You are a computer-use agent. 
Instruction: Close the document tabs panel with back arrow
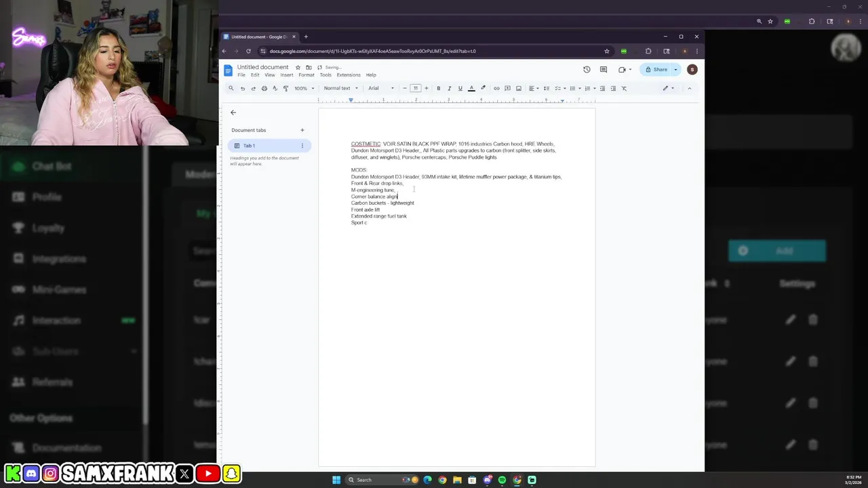click(233, 113)
